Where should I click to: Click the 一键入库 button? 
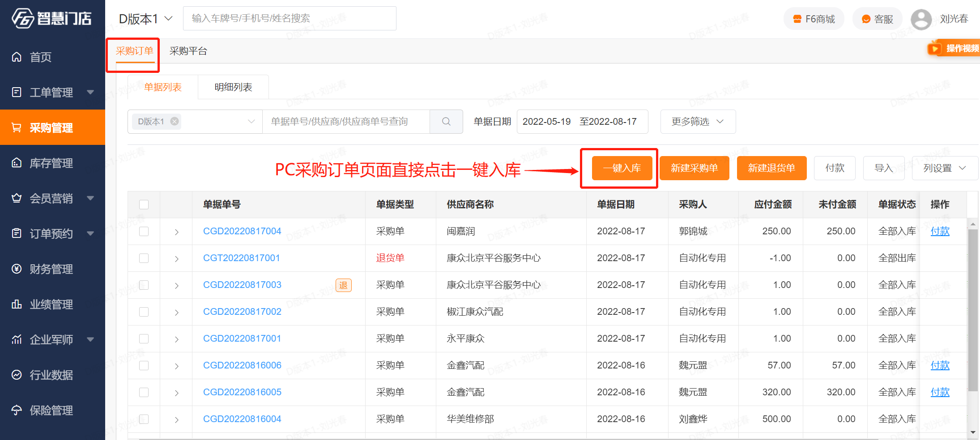(x=622, y=168)
